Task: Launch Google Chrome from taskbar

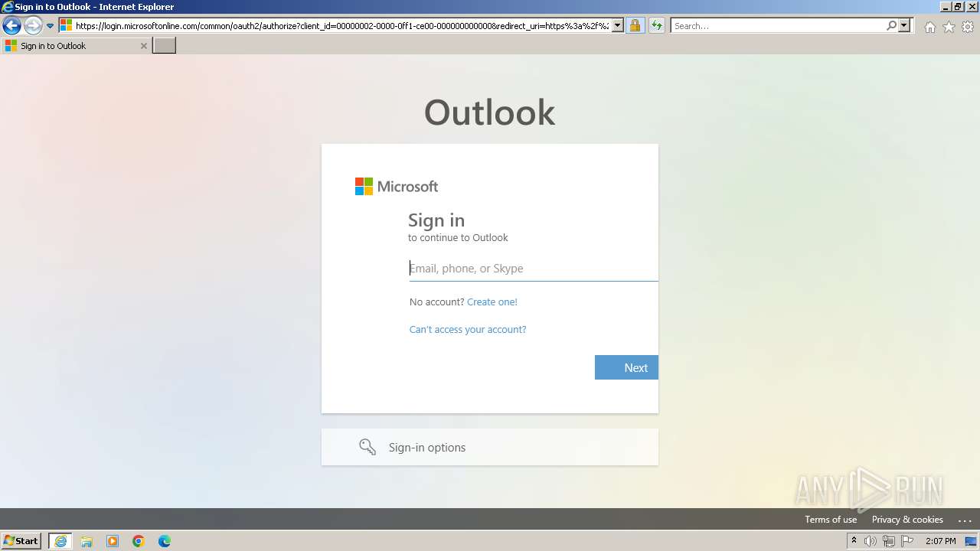Action: pyautogui.click(x=139, y=541)
